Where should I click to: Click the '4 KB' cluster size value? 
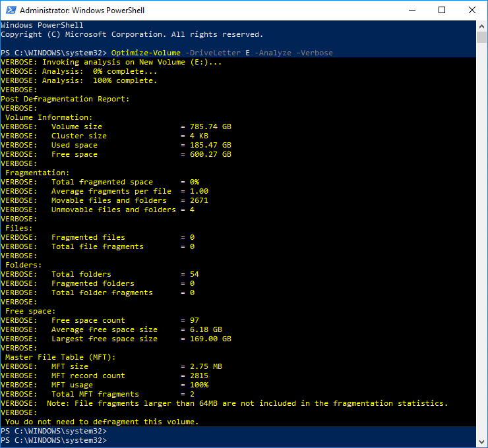(199, 136)
